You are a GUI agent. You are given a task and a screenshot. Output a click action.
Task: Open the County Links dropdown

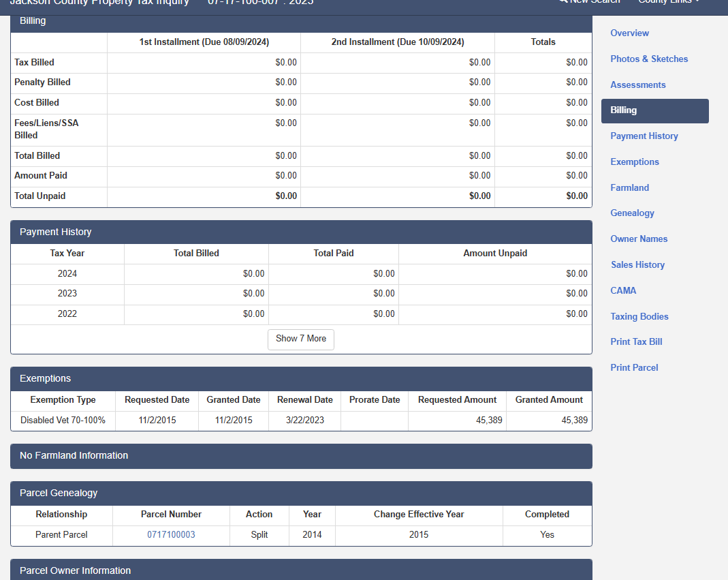point(668,2)
